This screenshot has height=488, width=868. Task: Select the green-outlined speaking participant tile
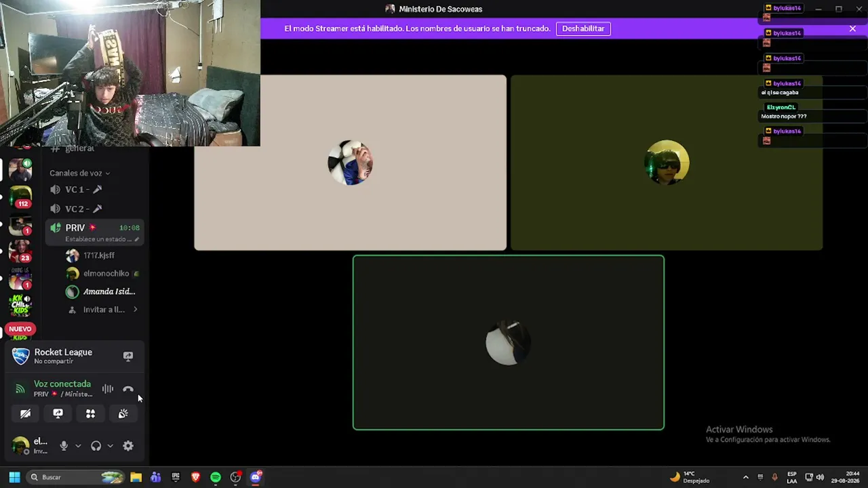point(509,343)
